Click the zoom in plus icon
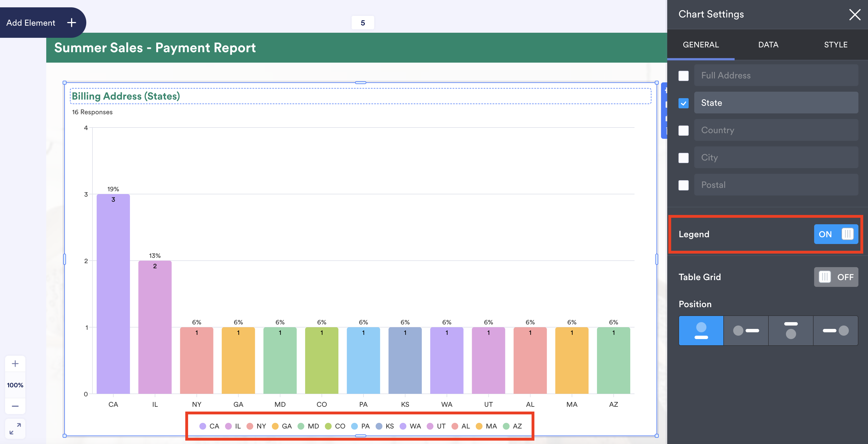 [x=15, y=363]
